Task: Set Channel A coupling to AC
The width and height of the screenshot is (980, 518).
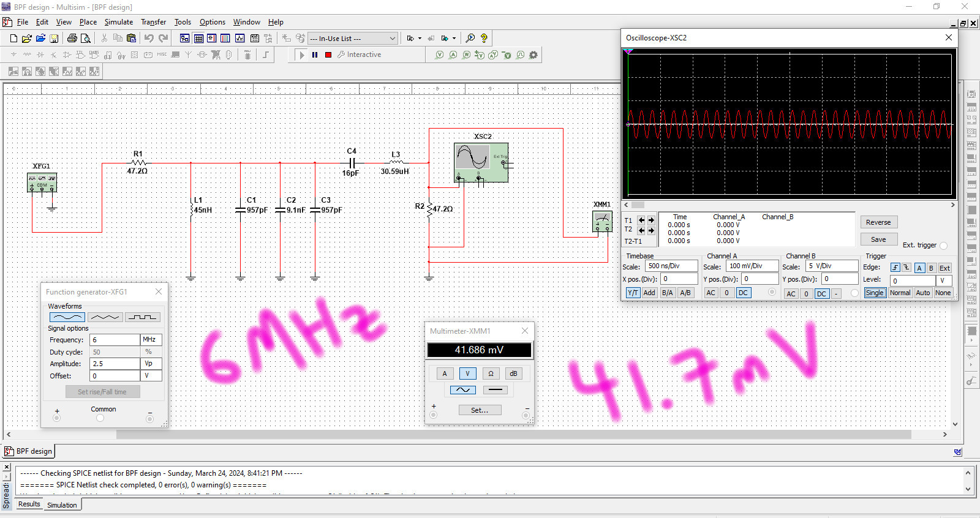Action: coord(710,293)
